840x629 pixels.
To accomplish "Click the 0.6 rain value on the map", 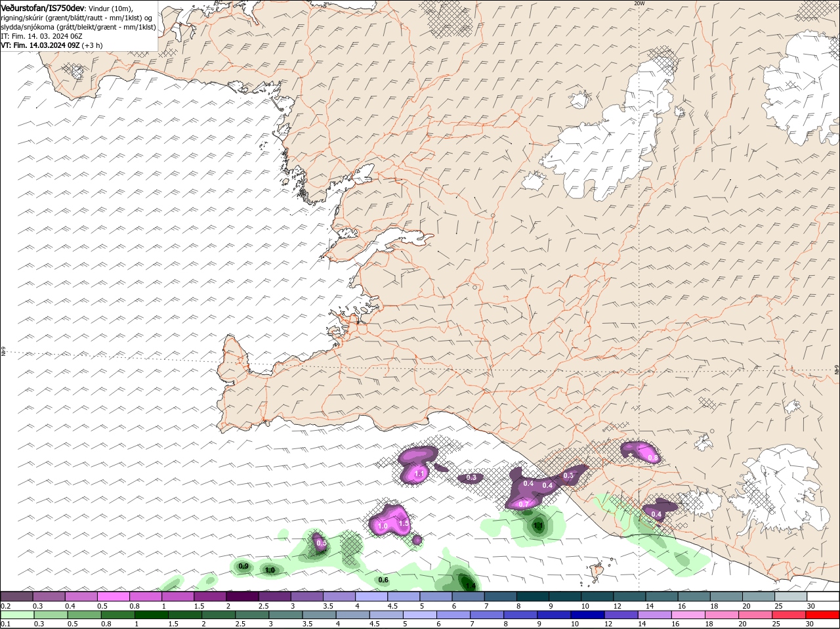I will point(384,580).
